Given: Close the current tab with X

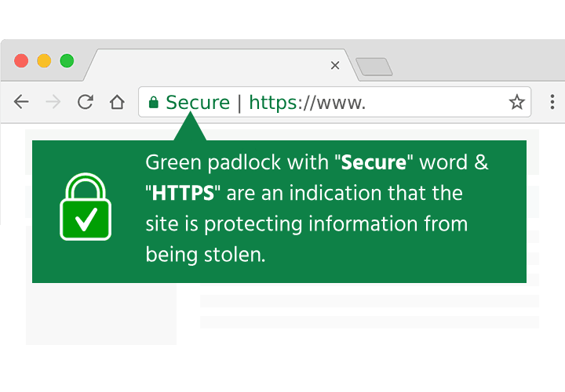Looking at the screenshot, I should tap(335, 66).
